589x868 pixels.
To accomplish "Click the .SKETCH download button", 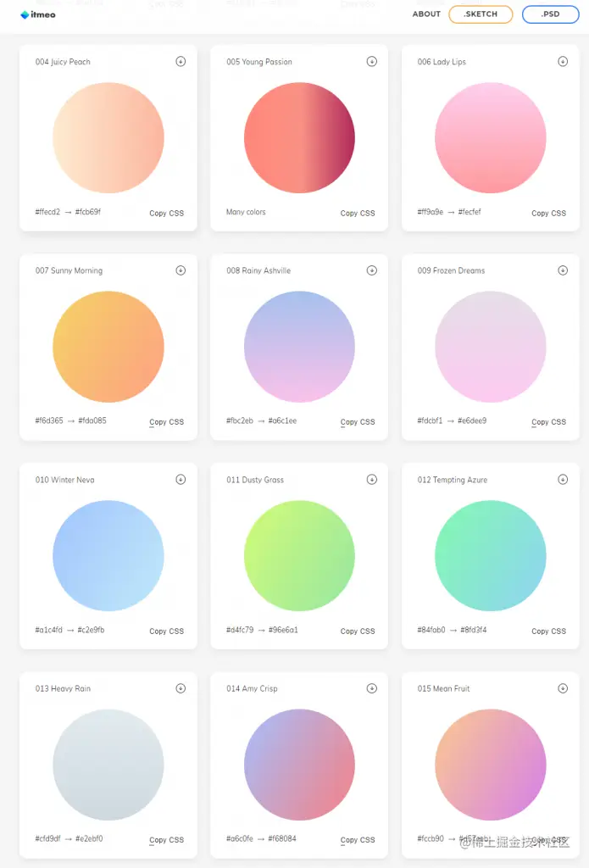I will 481,14.
